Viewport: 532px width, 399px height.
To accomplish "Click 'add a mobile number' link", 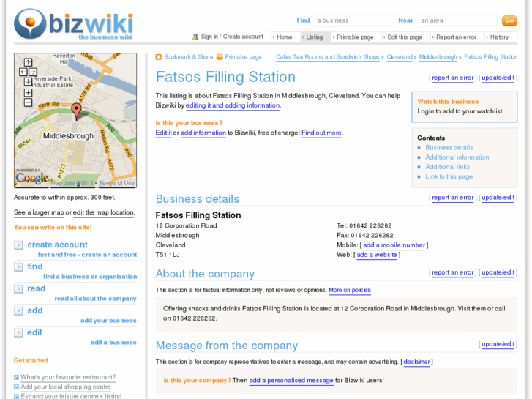I will [x=394, y=245].
